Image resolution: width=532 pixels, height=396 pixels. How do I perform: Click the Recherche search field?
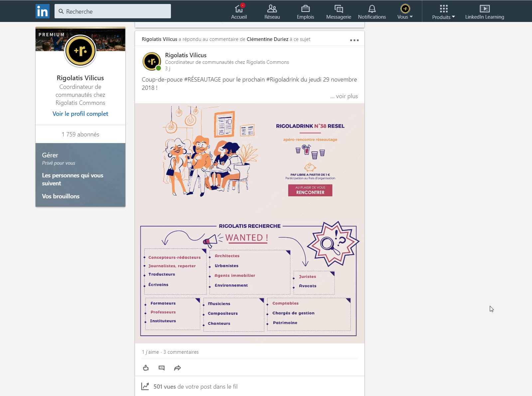(x=112, y=11)
